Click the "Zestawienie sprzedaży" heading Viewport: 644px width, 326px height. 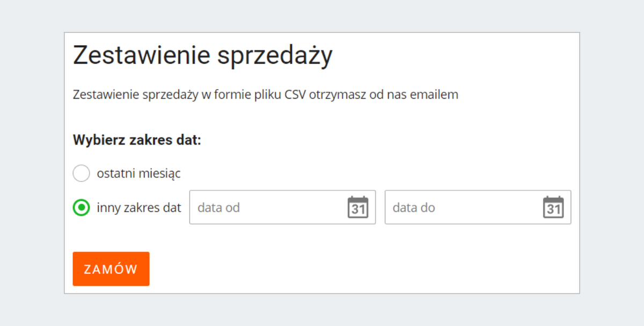click(202, 55)
